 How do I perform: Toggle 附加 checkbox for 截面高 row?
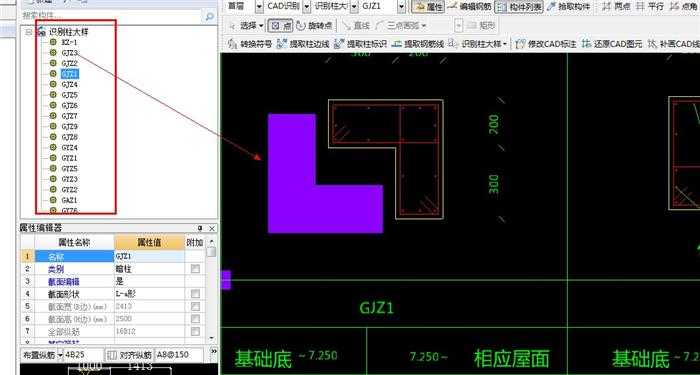195,319
